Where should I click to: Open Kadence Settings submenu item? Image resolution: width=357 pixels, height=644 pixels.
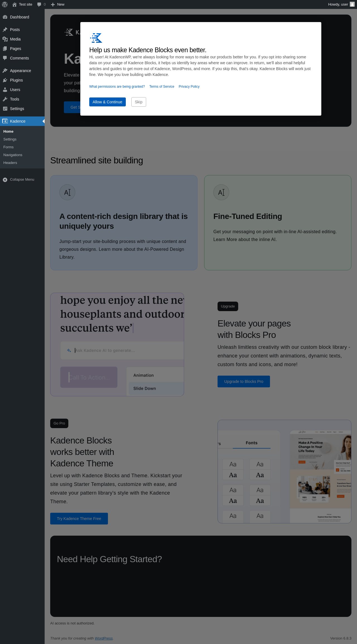22,139
